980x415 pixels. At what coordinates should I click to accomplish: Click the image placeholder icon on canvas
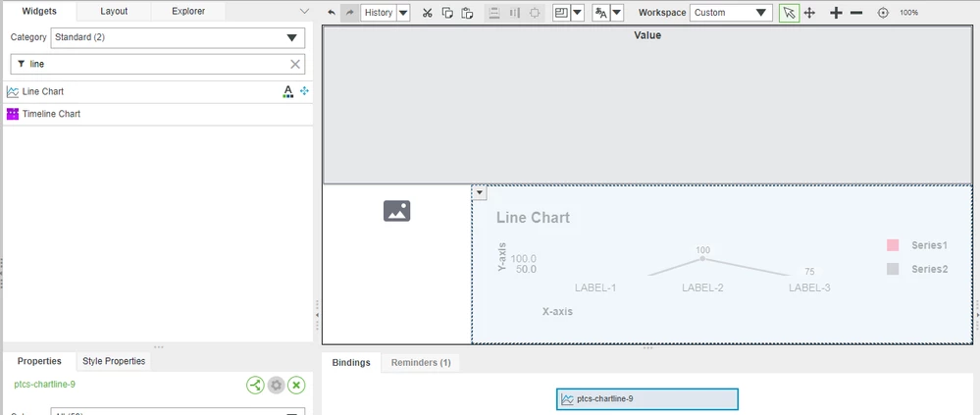pos(397,211)
